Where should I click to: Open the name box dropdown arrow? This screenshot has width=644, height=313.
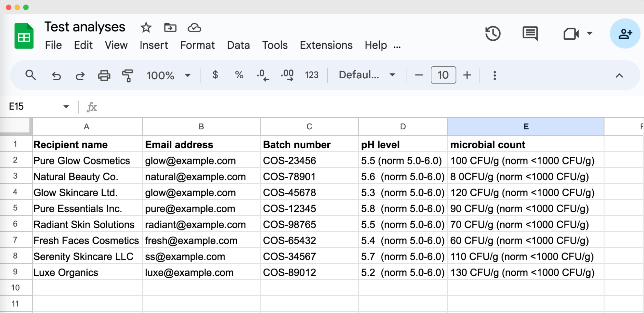[66, 107]
